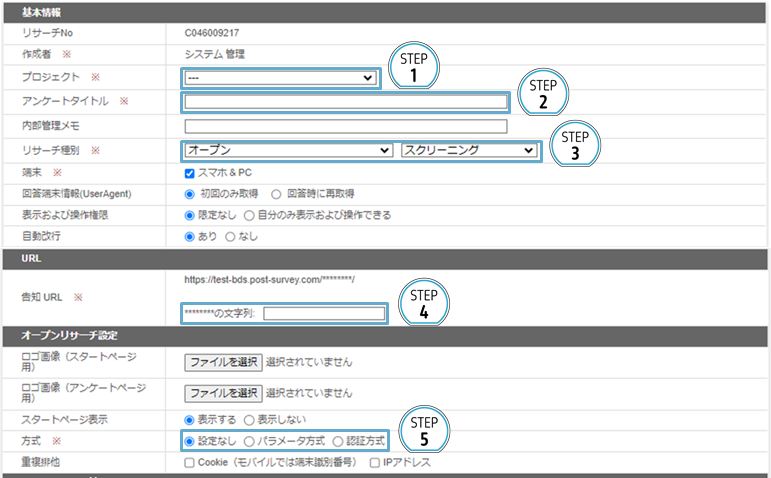Select なし for 自動改行

230,237
